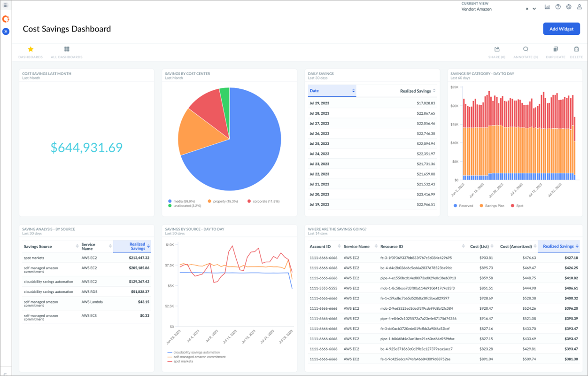
Task: Open the bar chart reports icon in the header
Action: click(547, 7)
